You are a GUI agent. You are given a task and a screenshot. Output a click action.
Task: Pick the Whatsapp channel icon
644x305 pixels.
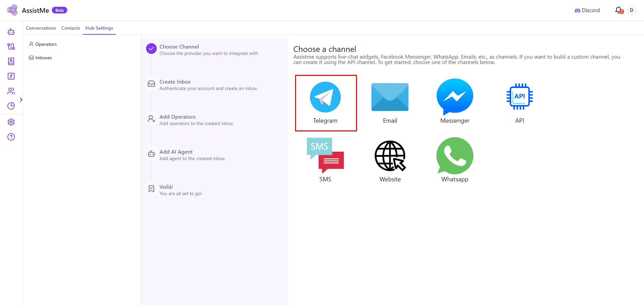click(455, 156)
